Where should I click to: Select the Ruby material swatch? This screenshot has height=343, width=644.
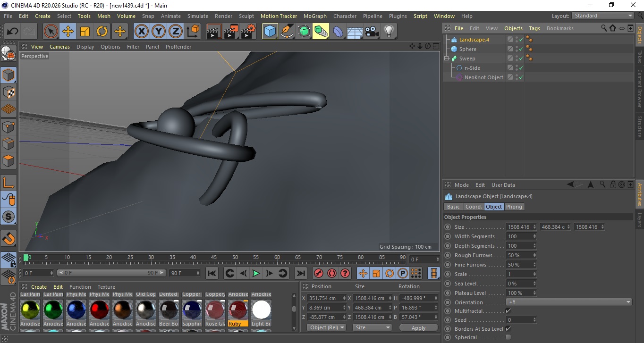(x=238, y=310)
